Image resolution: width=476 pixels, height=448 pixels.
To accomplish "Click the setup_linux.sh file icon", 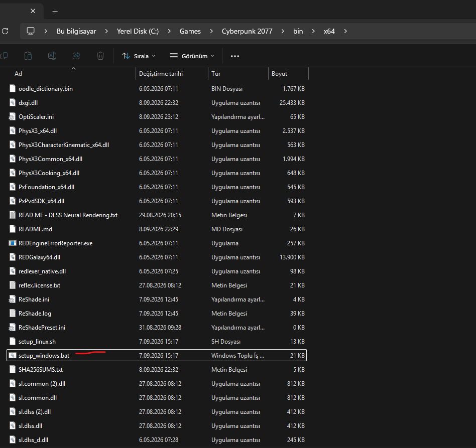I will (x=13, y=342).
